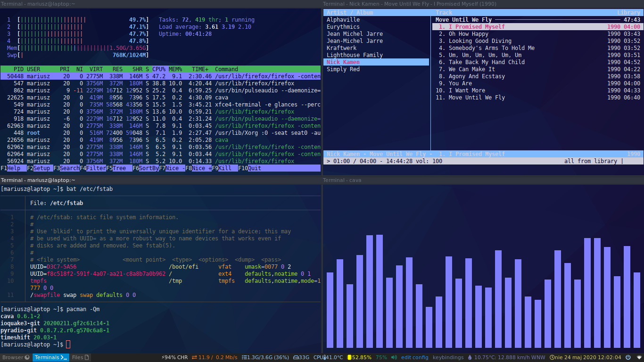
Task: Select the highlighted Nick Kamen artist
Action: tap(377, 62)
